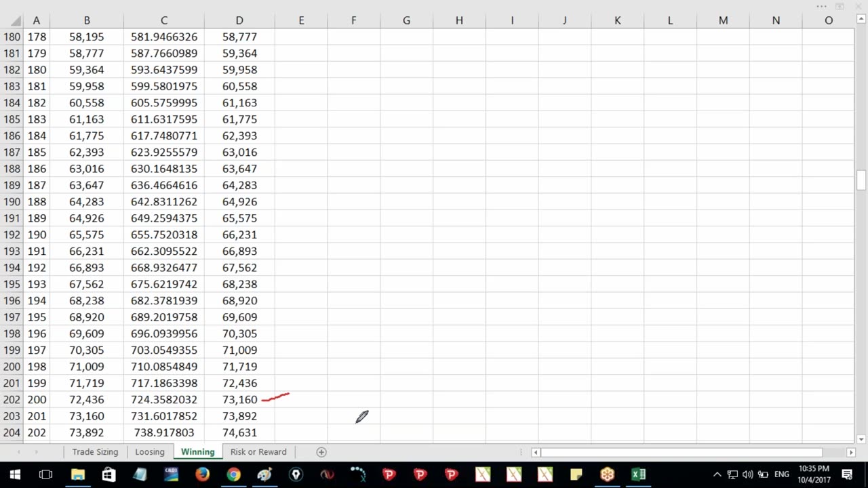Viewport: 868px width, 488px height.
Task: Select column O header
Action: click(x=829, y=20)
